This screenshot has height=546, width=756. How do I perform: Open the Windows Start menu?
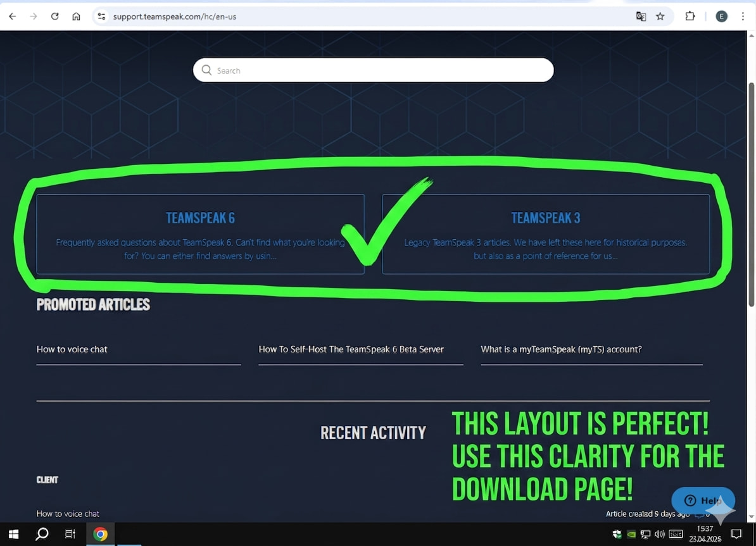(13, 534)
